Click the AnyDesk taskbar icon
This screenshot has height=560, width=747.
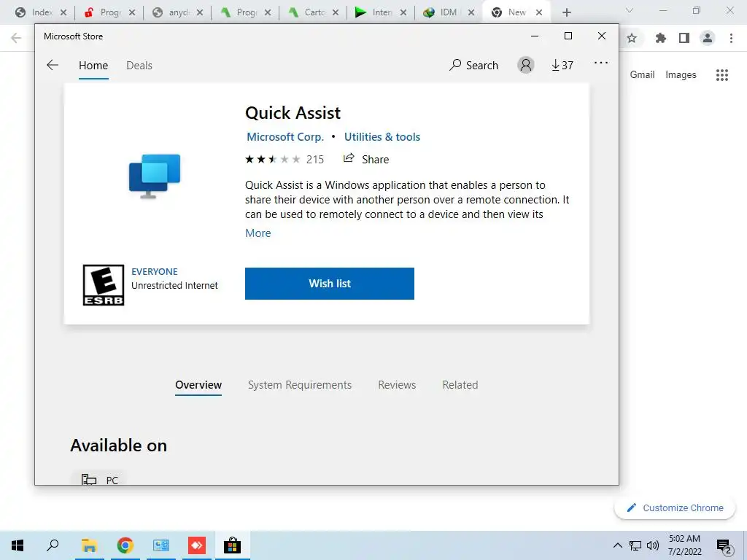197,545
